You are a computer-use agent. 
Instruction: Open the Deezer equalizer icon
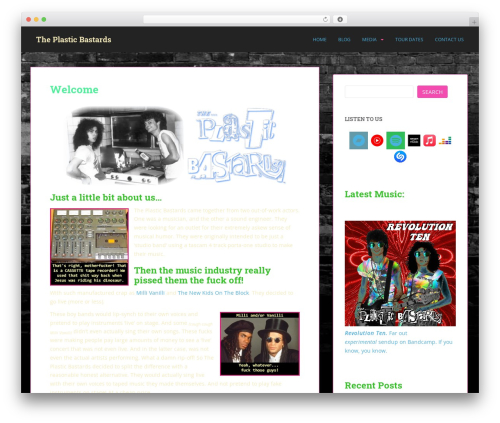tap(445, 141)
